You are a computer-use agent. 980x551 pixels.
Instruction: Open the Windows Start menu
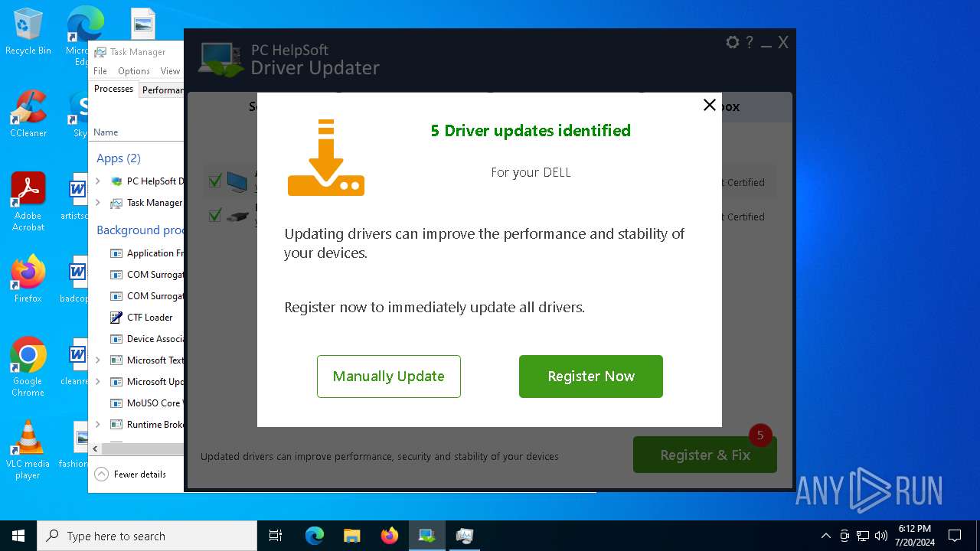pyautogui.click(x=18, y=536)
